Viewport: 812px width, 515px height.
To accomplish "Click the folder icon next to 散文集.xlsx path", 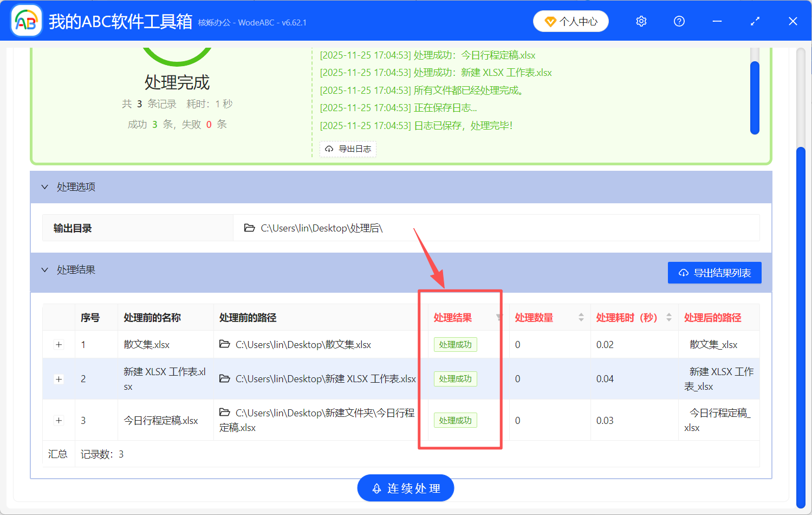I will [x=225, y=344].
